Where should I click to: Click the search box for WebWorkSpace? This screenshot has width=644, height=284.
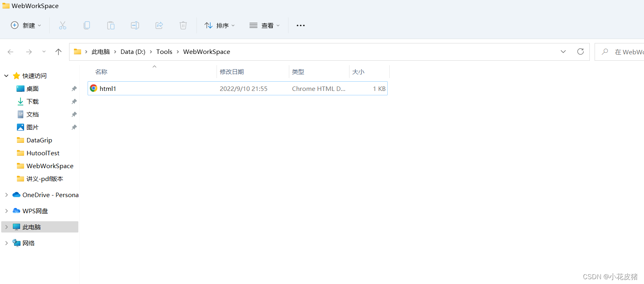(x=619, y=52)
